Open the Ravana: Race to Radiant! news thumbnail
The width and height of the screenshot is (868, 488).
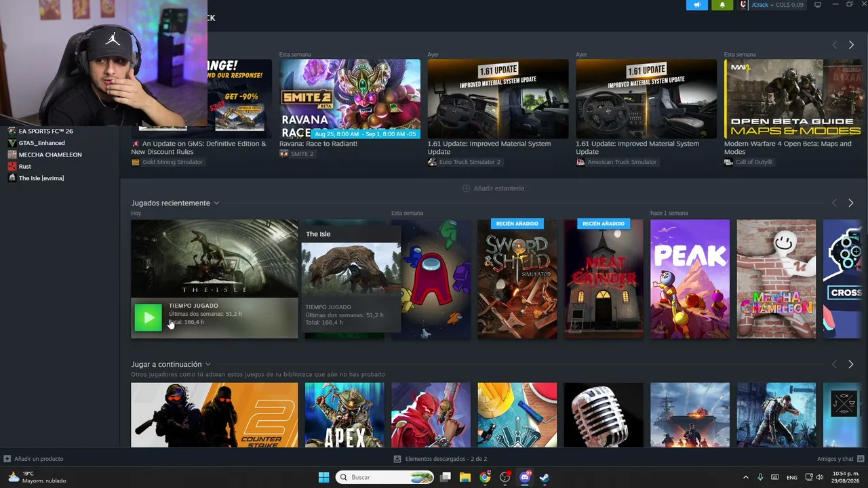(350, 99)
